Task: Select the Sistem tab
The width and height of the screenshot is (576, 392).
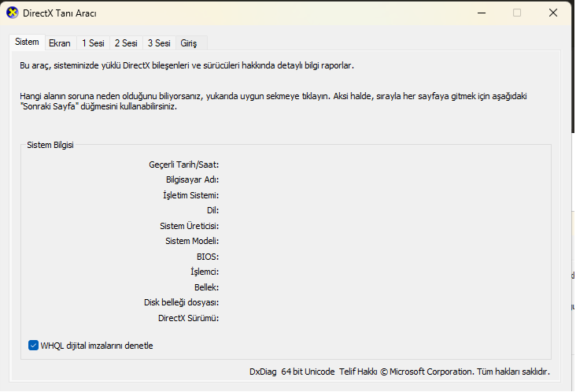Action: click(x=27, y=42)
